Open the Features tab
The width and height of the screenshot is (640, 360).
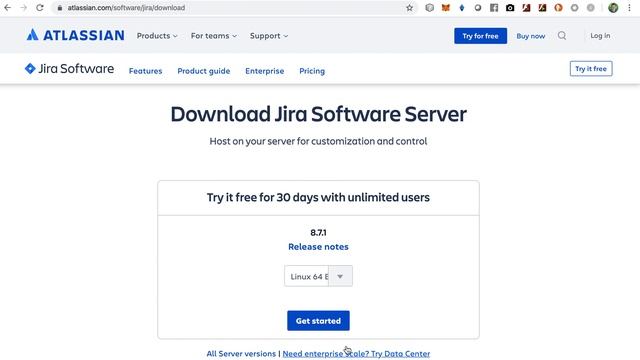pyautogui.click(x=145, y=71)
